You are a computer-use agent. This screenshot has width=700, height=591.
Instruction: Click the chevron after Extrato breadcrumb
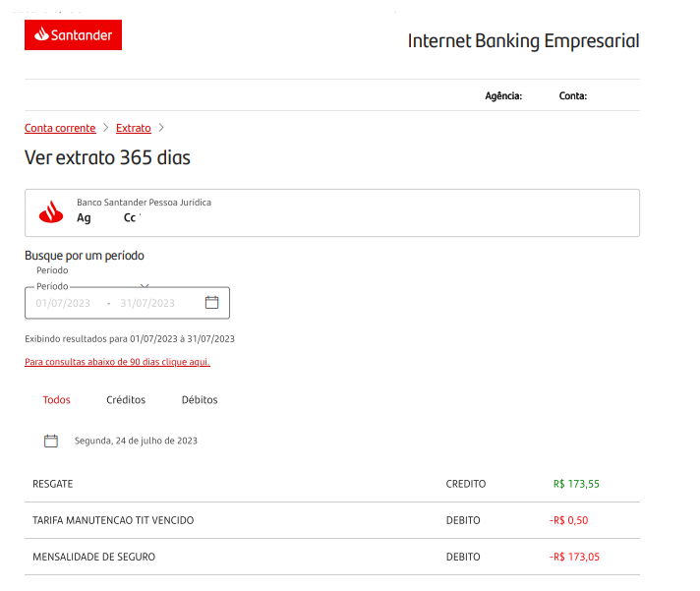[161, 128]
